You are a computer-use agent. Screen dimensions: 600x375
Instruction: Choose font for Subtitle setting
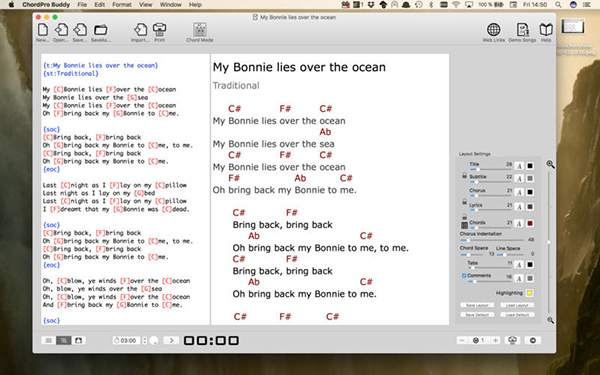tap(519, 178)
